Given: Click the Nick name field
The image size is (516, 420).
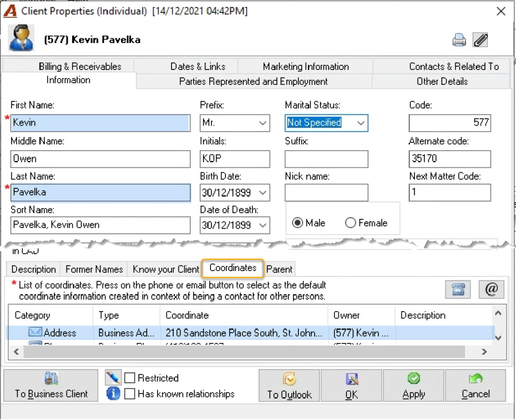Looking at the screenshot, I should pyautogui.click(x=326, y=193).
